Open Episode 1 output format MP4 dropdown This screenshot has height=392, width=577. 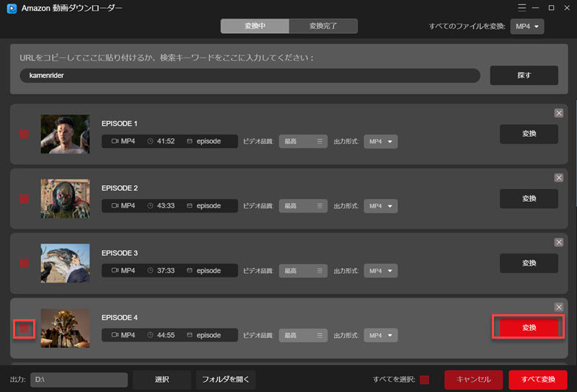coord(381,141)
